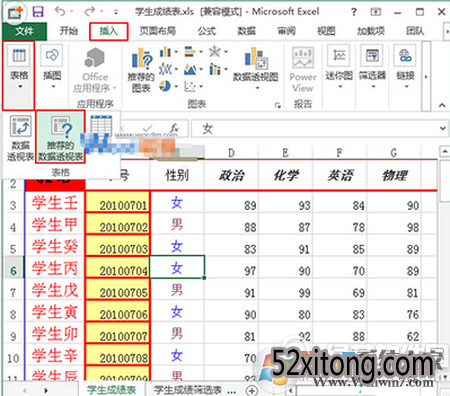Image resolution: width=450 pixels, height=396 pixels.
Task: Open the 加载项 tab
Action: point(371,31)
